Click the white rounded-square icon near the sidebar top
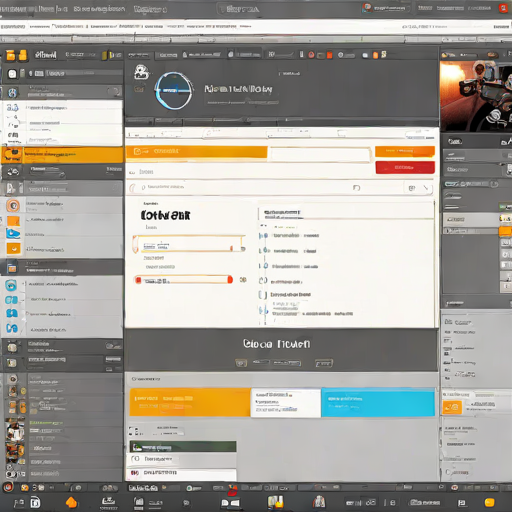The image size is (512, 512). [12, 74]
